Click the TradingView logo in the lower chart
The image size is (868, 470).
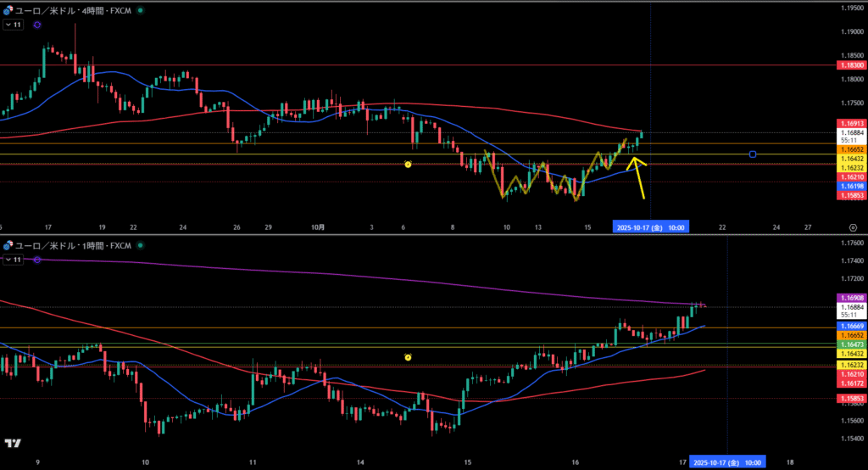click(13, 443)
